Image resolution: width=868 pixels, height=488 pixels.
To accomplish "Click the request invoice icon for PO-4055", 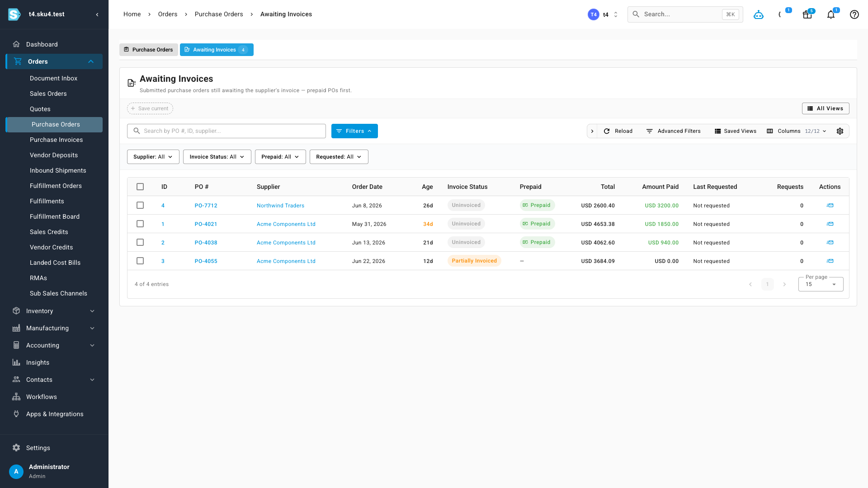I will point(830,261).
